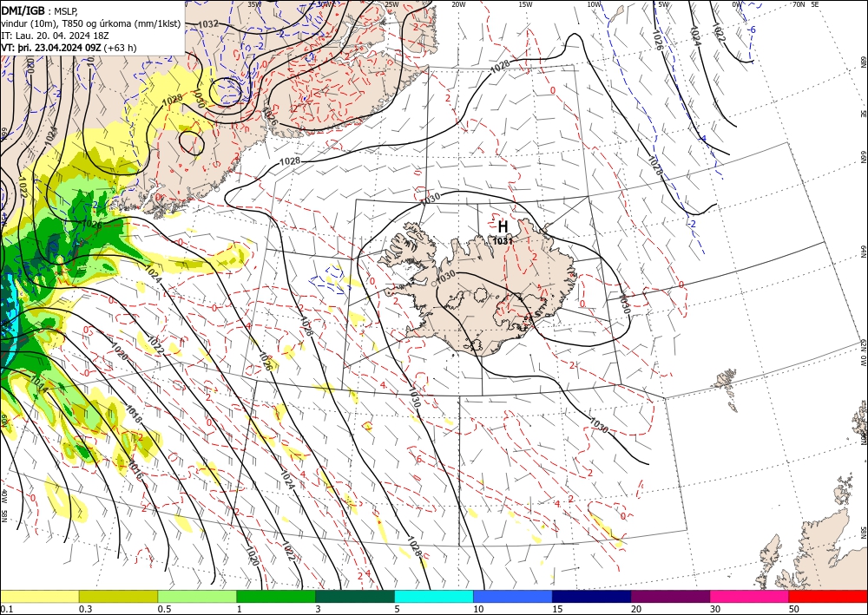Click the red 6 temperature contour label
The width and height of the screenshot is (868, 615).
pyautogui.click(x=418, y=459)
